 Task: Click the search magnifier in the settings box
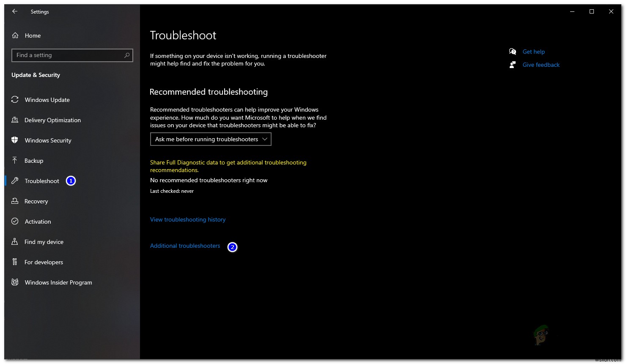(x=127, y=55)
